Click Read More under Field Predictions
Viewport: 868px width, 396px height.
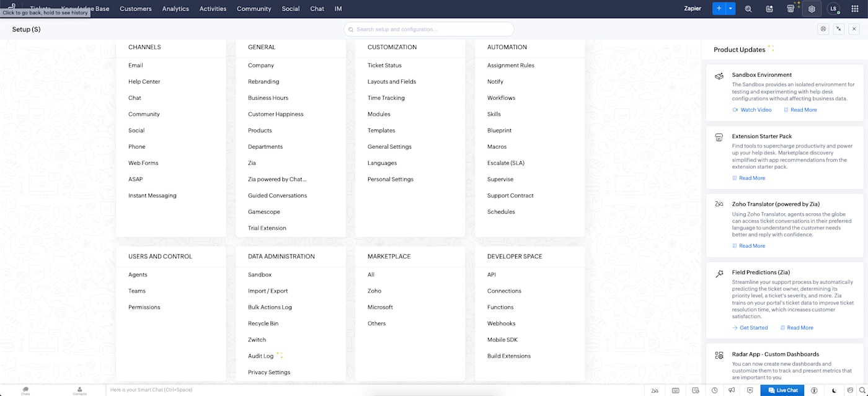click(797, 328)
